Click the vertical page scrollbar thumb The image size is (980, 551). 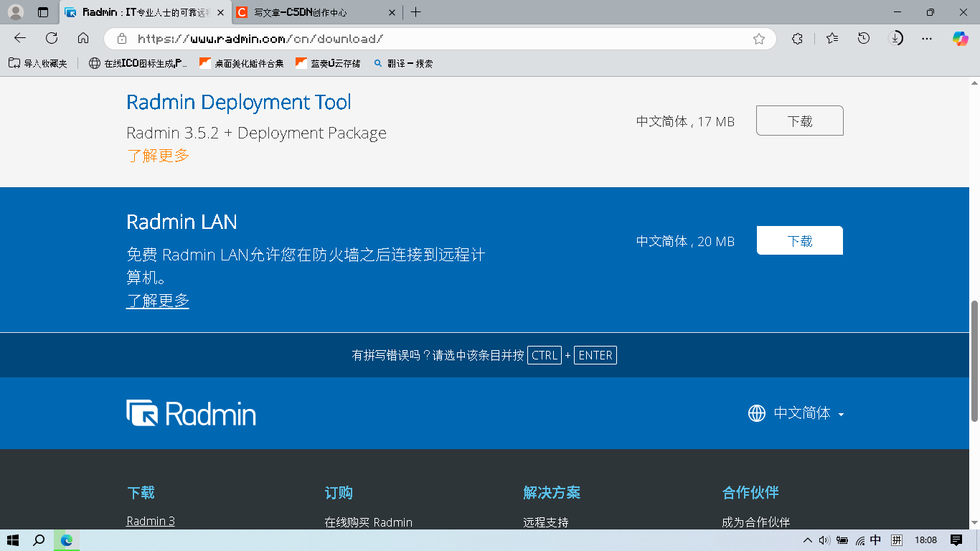click(x=974, y=361)
